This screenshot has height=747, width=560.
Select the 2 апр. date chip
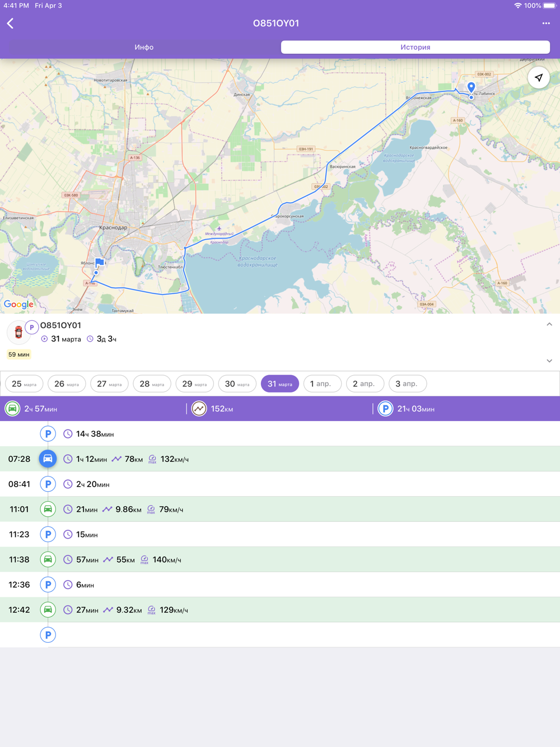[x=365, y=384]
